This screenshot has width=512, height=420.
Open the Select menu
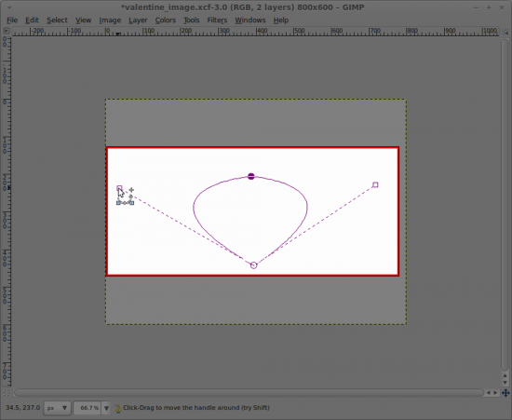point(57,20)
